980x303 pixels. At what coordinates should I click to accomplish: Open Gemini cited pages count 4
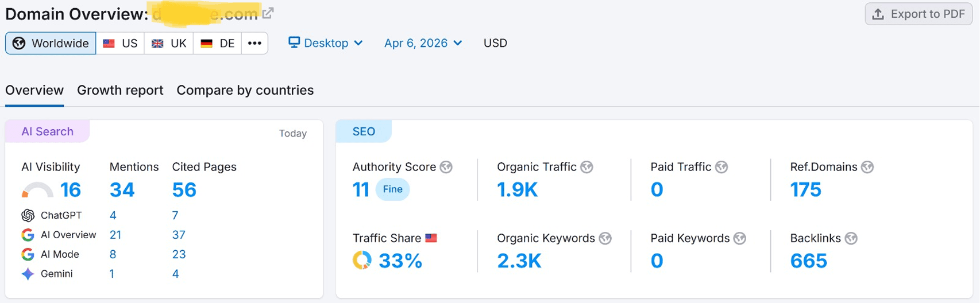point(175,274)
